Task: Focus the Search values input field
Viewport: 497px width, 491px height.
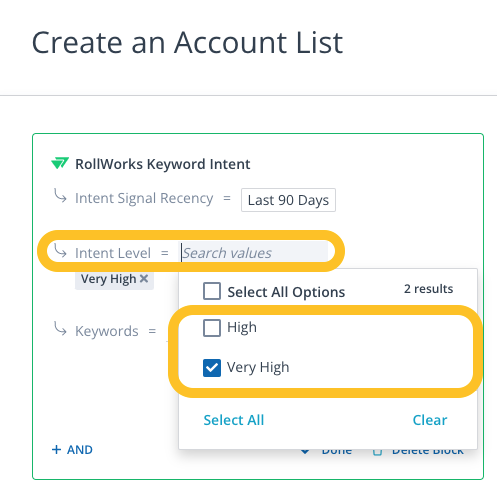Action: (x=254, y=253)
